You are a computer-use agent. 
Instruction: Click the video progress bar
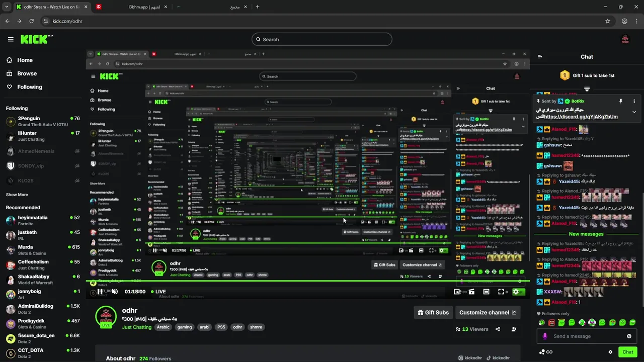[x=308, y=281]
